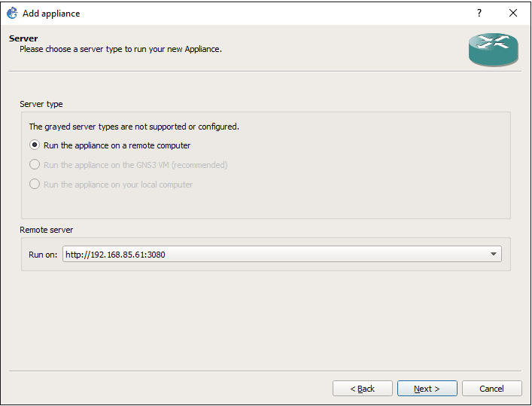Select 'Run the appliance on a remote computer'
This screenshot has height=406, width=532.
[35, 145]
